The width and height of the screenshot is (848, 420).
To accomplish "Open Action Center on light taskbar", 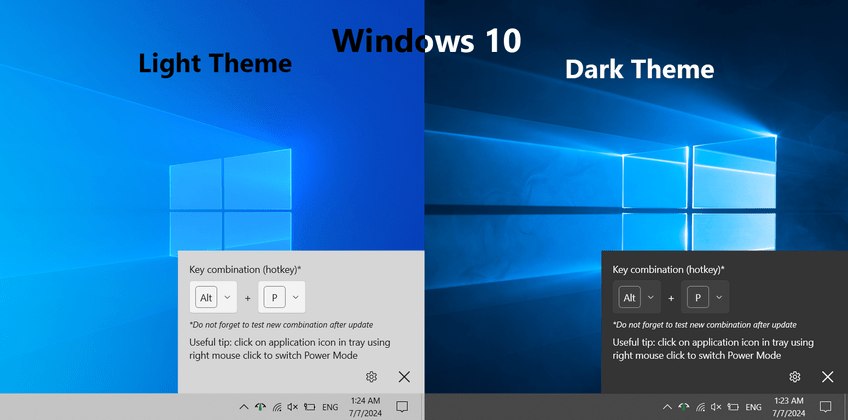I will (402, 406).
